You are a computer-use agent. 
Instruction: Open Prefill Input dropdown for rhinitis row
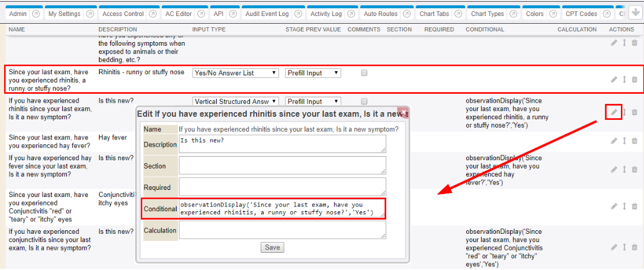[313, 73]
